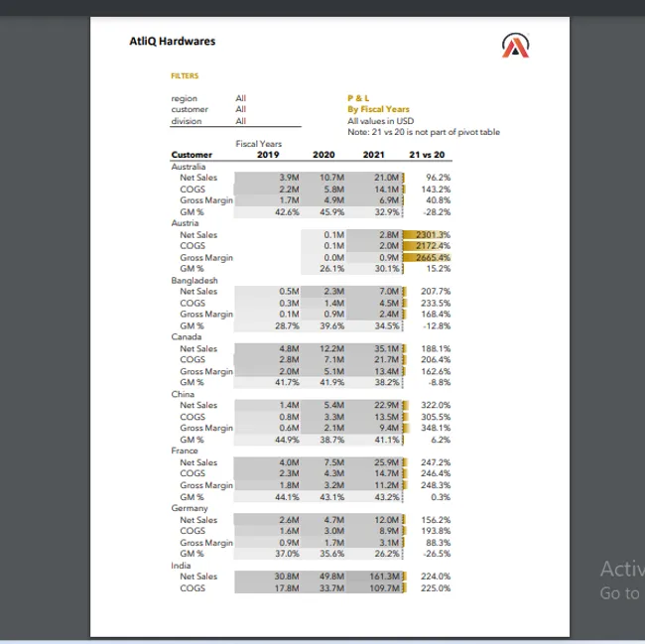The height and width of the screenshot is (644, 645).
Task: Click By Fiscal Years subtitle
Action: click(378, 109)
